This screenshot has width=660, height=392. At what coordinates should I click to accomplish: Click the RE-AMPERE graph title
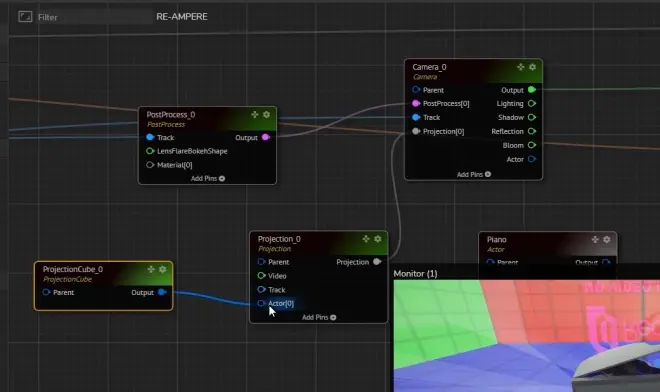tap(182, 17)
